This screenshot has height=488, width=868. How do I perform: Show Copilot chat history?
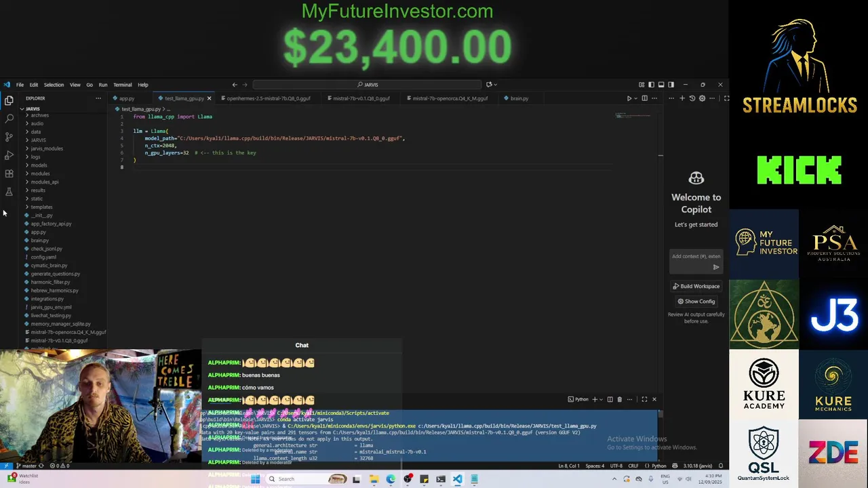(x=692, y=98)
